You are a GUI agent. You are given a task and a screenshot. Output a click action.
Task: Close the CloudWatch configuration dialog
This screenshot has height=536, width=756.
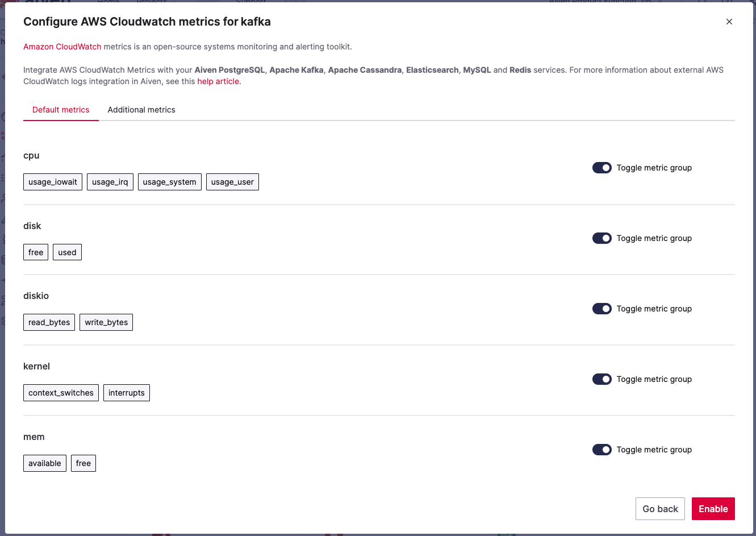[x=729, y=22]
